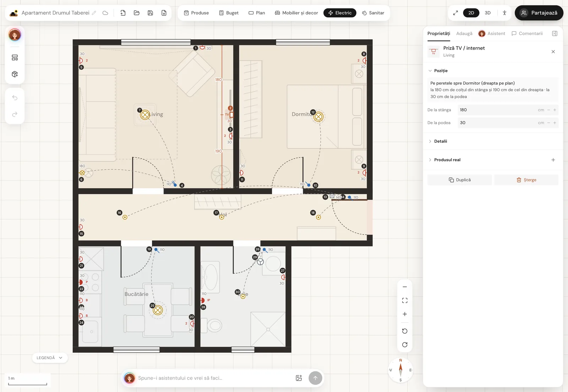Screen dimensions: 568x392
Task: Add a real product with plus
Action: [x=553, y=160]
